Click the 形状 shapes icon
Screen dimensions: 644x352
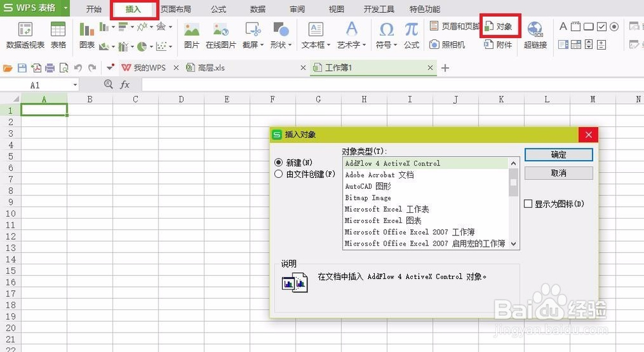coord(281,30)
